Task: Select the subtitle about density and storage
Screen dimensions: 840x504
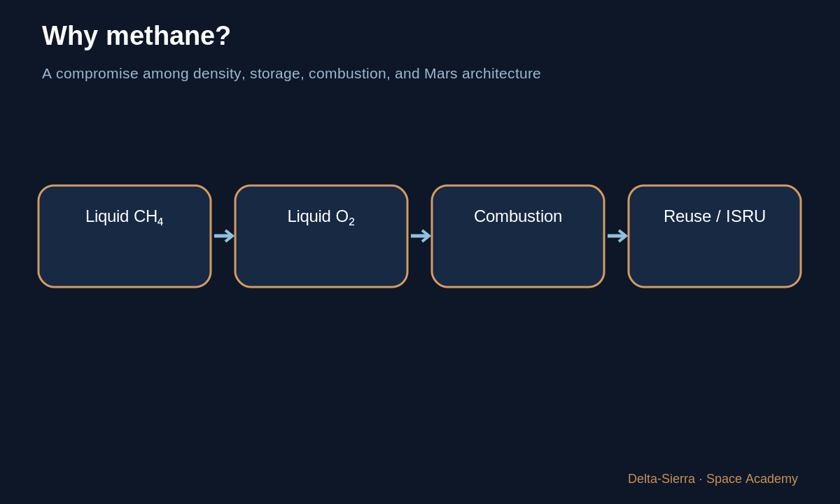Action: 291,73
